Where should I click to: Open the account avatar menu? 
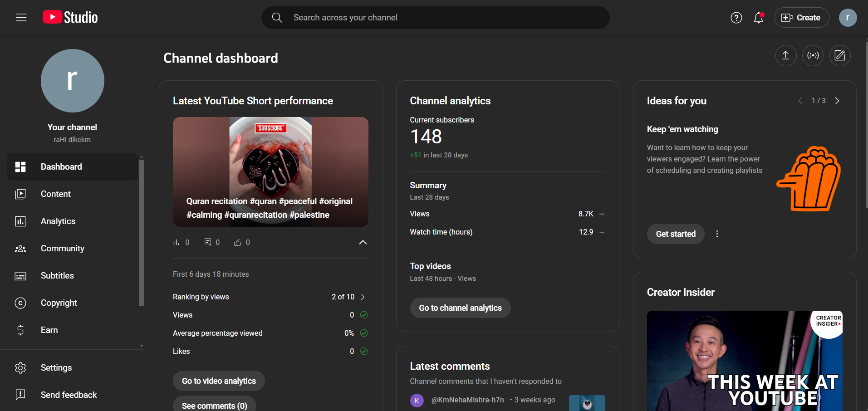[848, 18]
